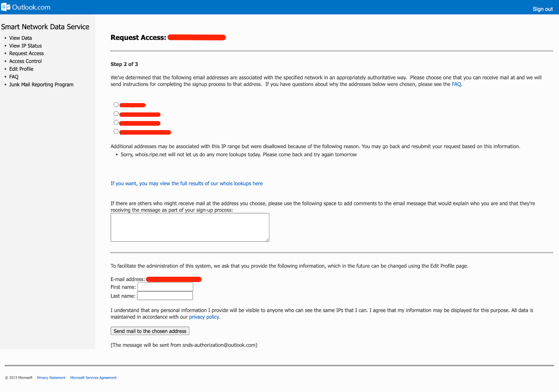
Task: Focus the comments text area
Action: pyautogui.click(x=190, y=227)
